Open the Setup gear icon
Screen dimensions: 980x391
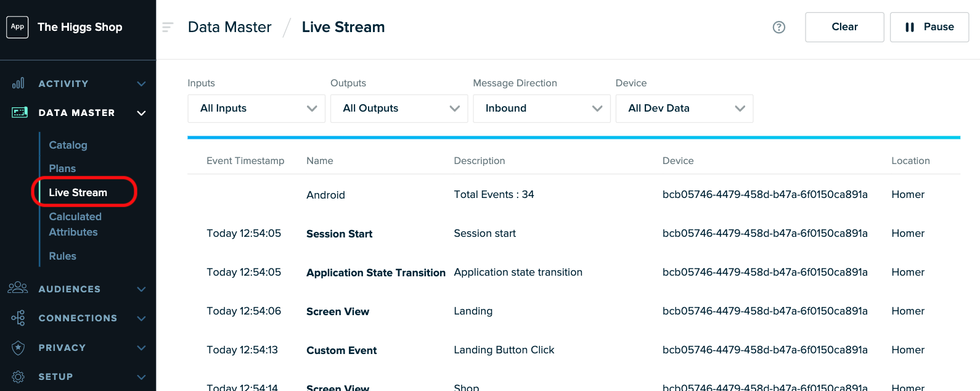point(18,377)
